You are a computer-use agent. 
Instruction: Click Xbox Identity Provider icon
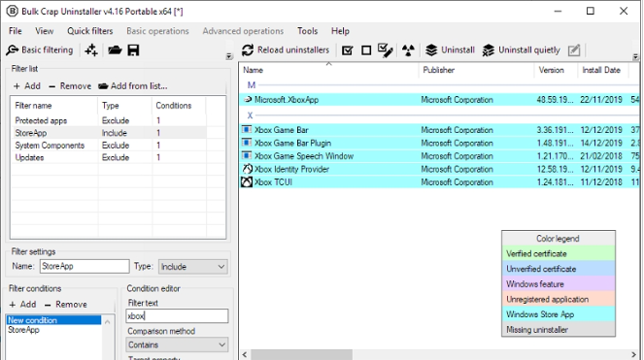click(248, 169)
